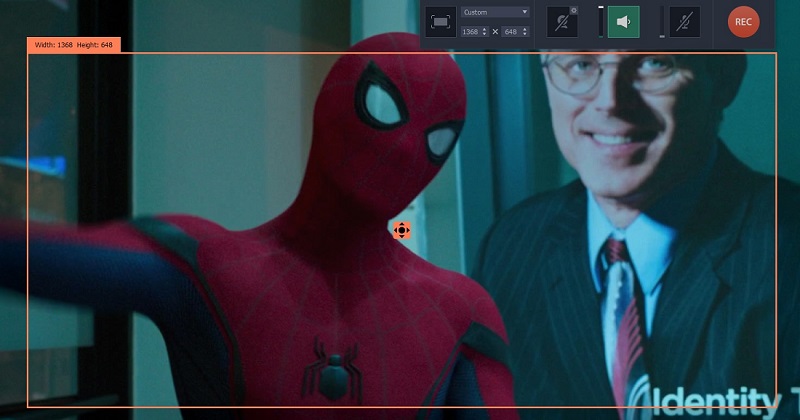The width and height of the screenshot is (800, 420).
Task: Toggle system audio speaker button
Action: (623, 22)
